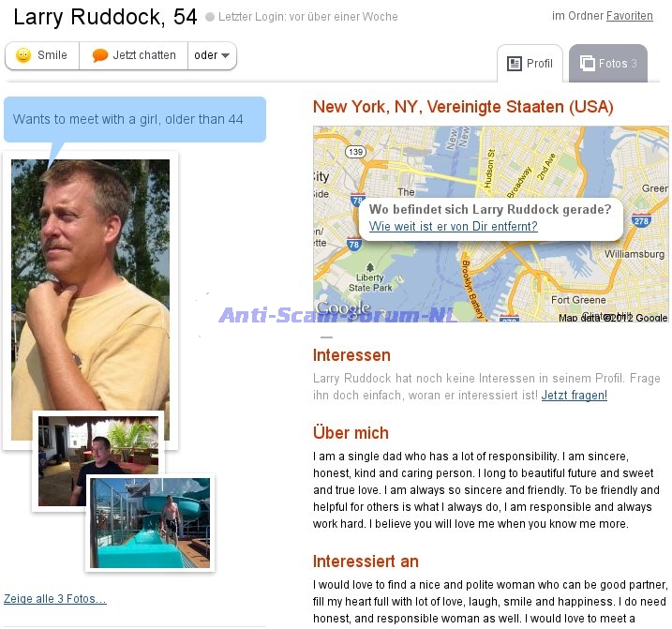Click the orange chat bubble icon
Image resolution: width=672 pixels, height=629 pixels.
tap(100, 55)
